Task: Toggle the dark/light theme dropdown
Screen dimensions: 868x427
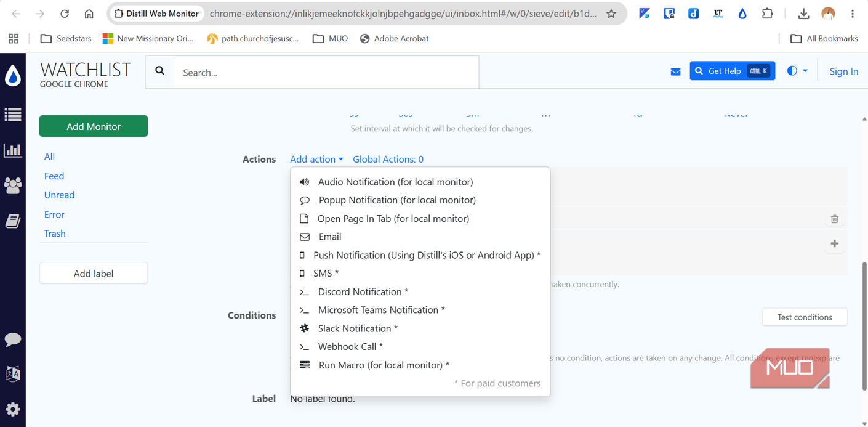Action: (x=797, y=71)
